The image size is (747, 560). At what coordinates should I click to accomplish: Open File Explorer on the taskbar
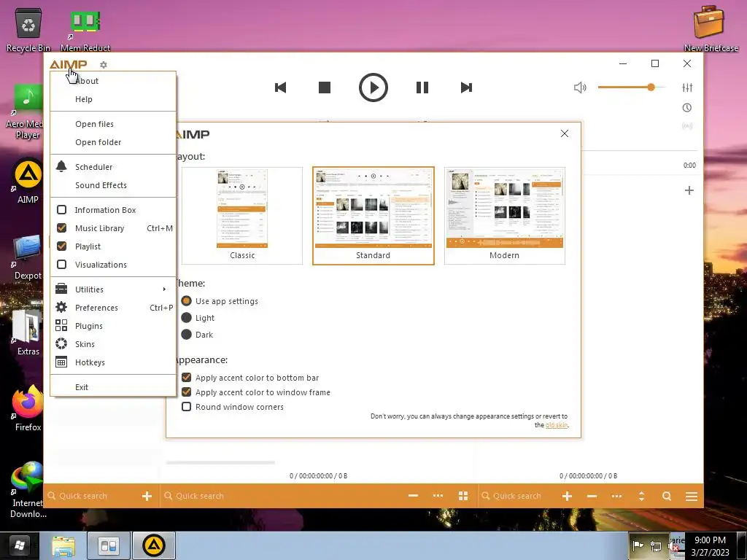click(x=63, y=545)
